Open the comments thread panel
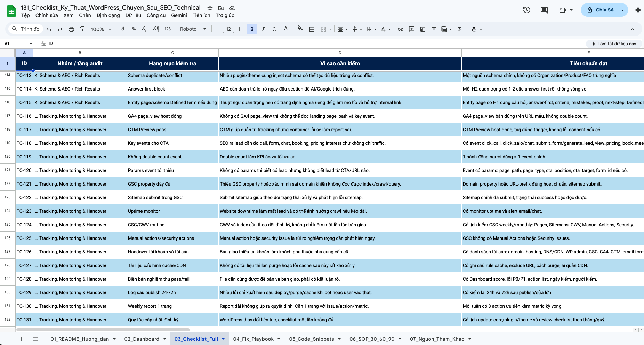The width and height of the screenshot is (644, 345). coord(544,10)
